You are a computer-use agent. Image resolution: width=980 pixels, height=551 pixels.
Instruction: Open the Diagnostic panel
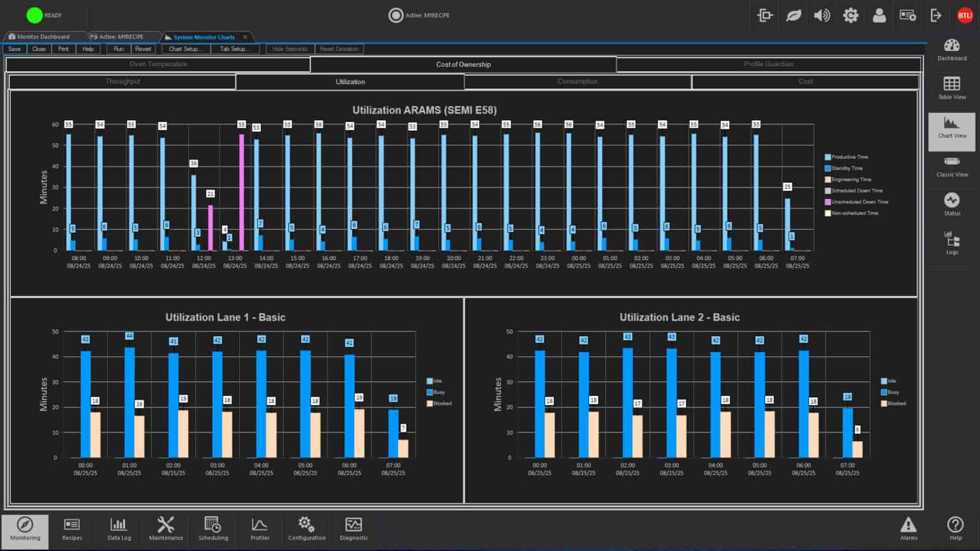353,529
